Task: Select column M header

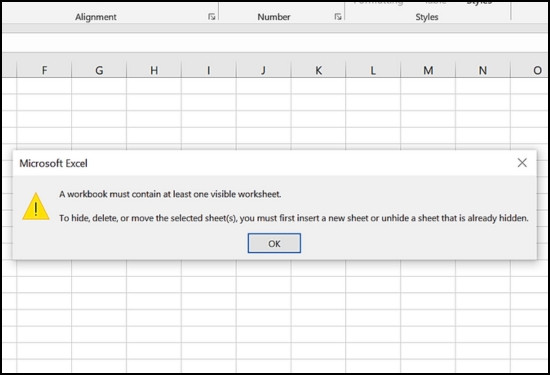Action: coord(428,70)
